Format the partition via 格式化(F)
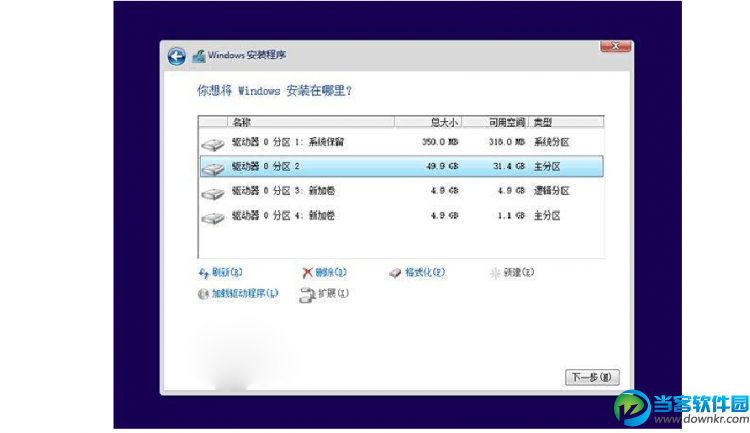The width and height of the screenshot is (750, 433). tap(425, 272)
